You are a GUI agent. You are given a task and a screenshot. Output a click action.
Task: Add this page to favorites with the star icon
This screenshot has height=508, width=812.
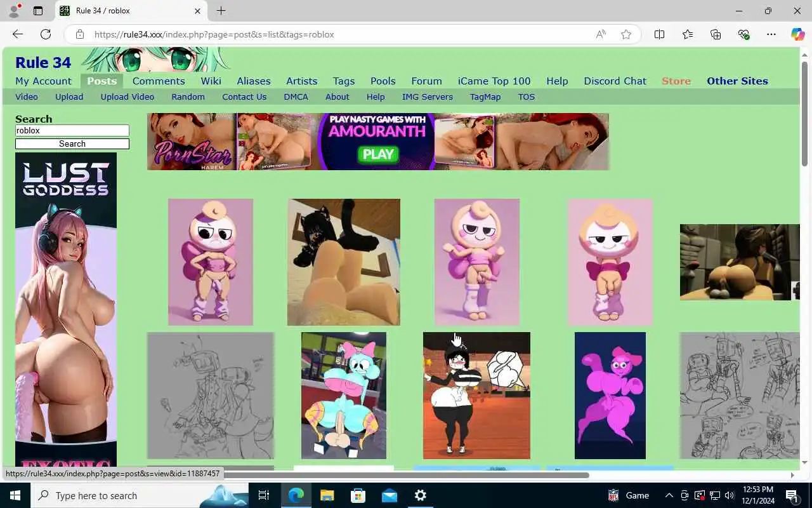[626, 34]
